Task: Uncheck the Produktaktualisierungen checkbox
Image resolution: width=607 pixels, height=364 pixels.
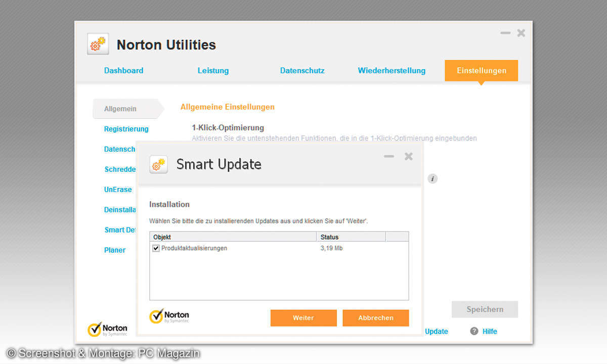Action: [x=156, y=248]
